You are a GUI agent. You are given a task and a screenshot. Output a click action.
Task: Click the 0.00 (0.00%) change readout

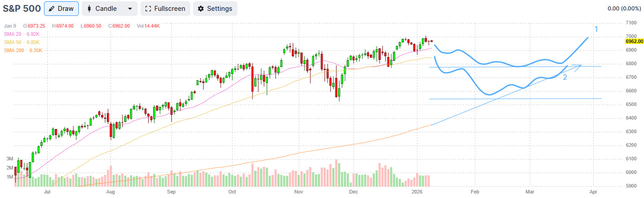point(624,9)
